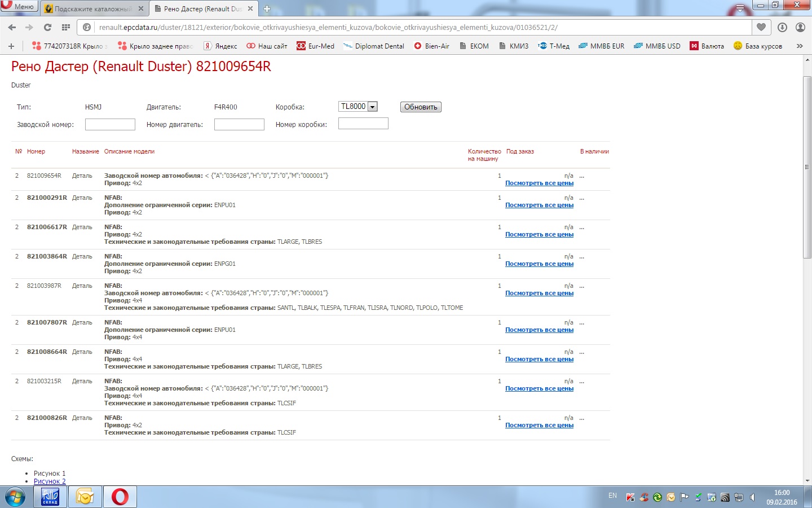Viewport: 812px width, 508px height.
Task: Open the Diplomat Dental bookmark
Action: click(x=374, y=46)
